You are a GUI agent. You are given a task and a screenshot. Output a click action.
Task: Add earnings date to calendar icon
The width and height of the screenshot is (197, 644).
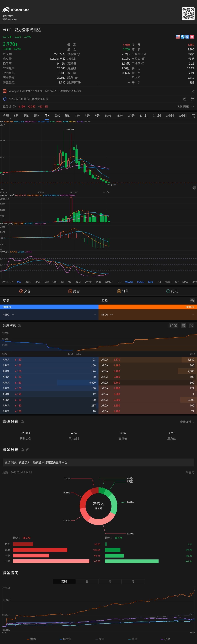click(x=192, y=99)
